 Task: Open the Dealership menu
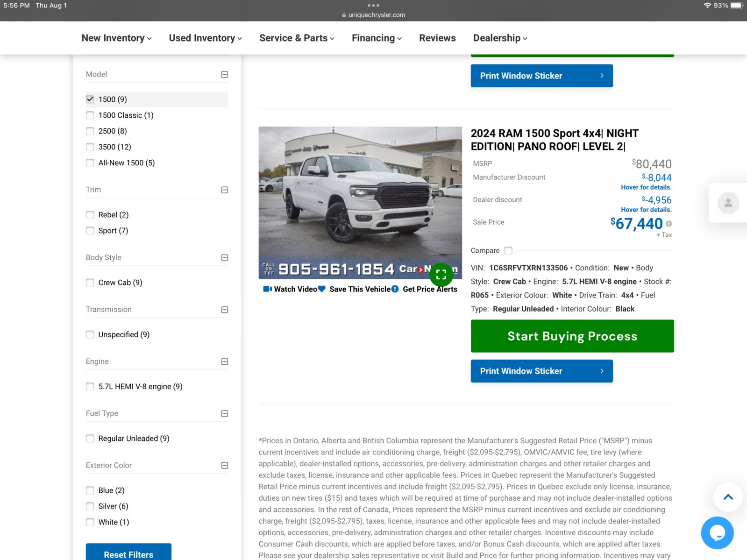click(500, 38)
